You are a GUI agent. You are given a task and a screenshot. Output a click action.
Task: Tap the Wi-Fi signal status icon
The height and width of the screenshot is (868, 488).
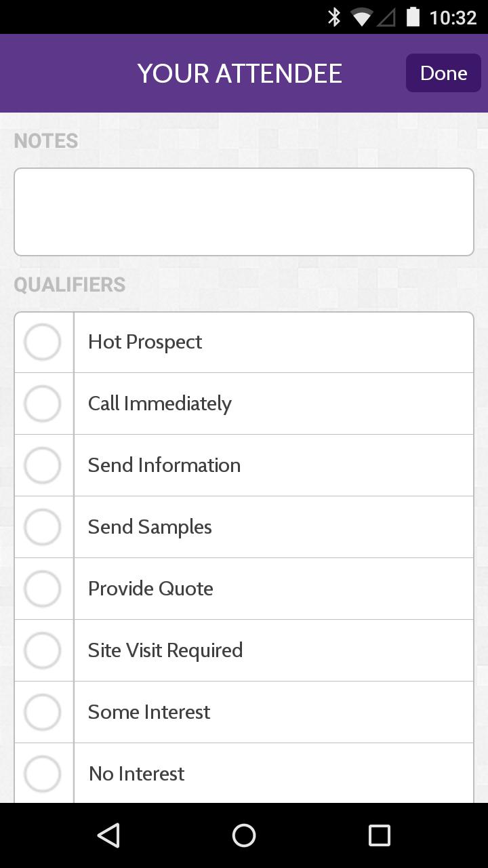361,17
